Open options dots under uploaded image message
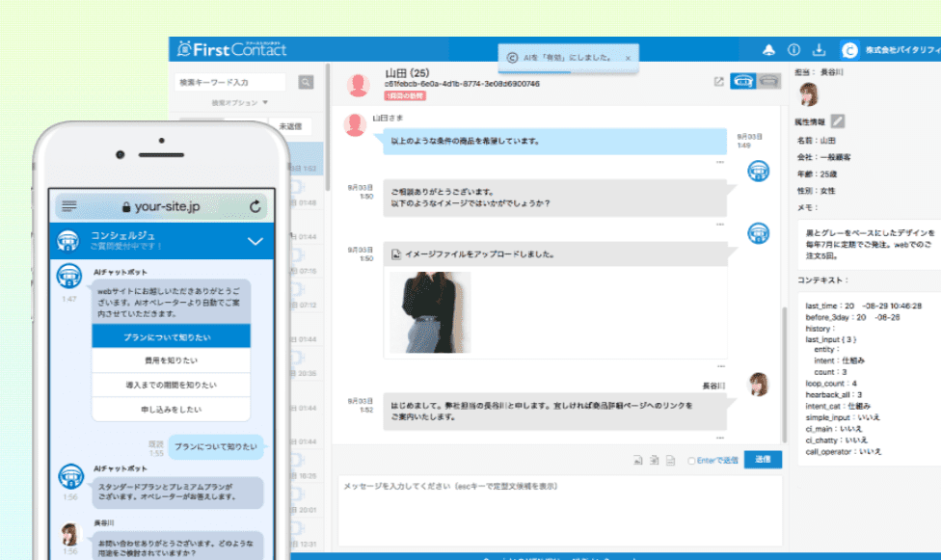The width and height of the screenshot is (941, 560). pos(721,366)
